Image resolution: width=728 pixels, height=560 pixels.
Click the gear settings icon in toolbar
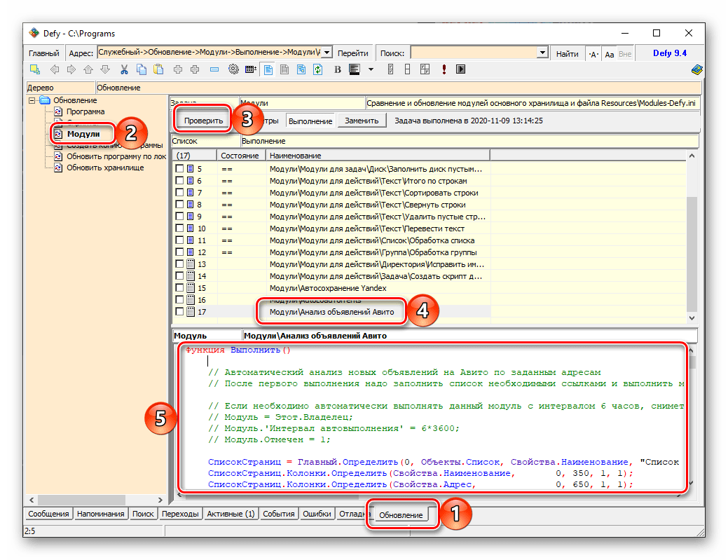233,69
